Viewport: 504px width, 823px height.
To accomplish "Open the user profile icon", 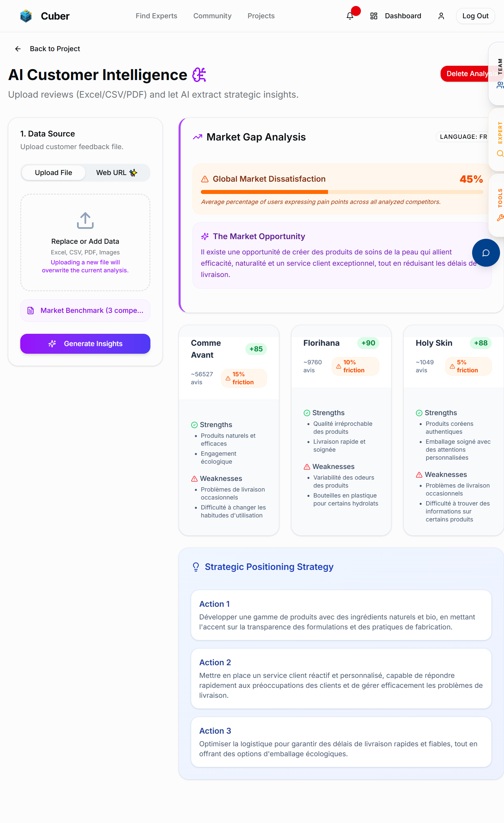I will point(441,16).
